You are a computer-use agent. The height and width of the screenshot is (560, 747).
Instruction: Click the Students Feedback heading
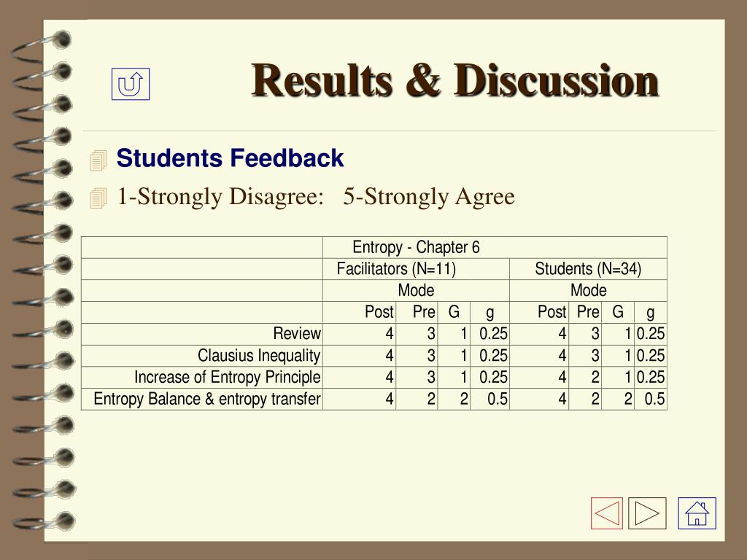pos(230,158)
